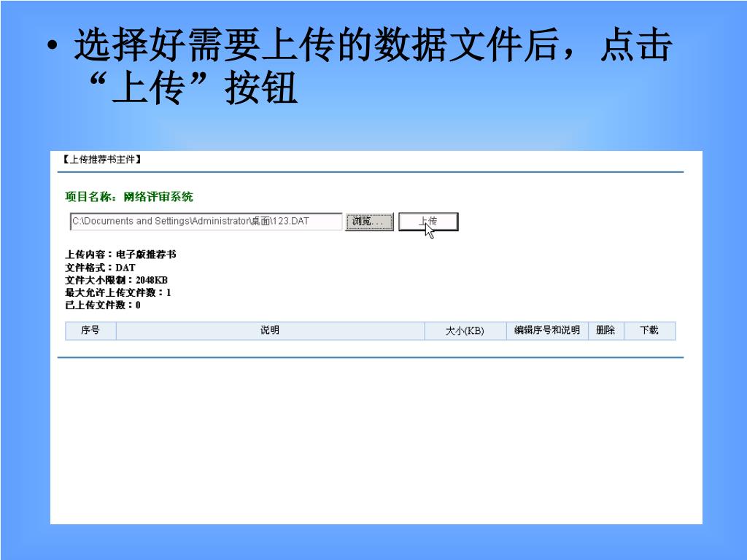Click the 项目名称：网络评审系统 label
747x560 pixels.
click(129, 197)
